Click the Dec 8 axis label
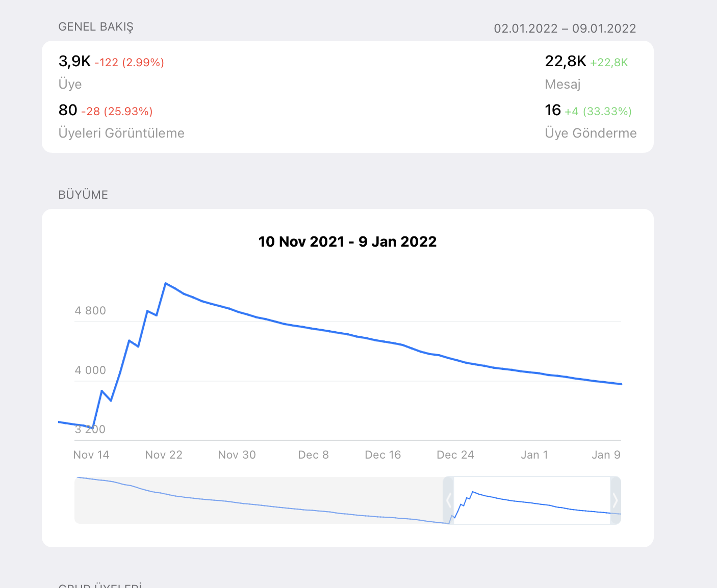 [x=313, y=455]
